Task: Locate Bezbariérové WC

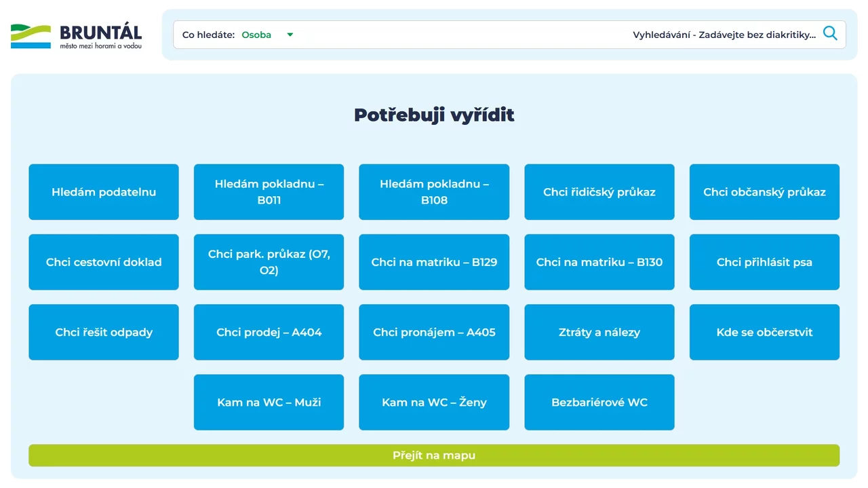Action: [599, 402]
